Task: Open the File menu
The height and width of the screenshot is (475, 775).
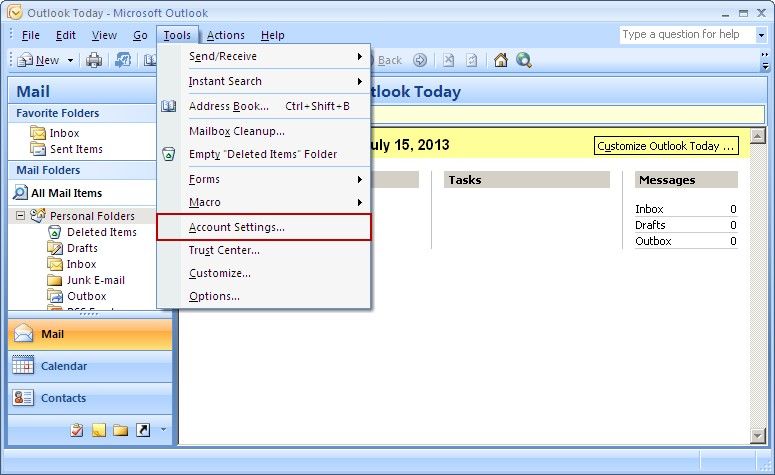Action: point(31,35)
